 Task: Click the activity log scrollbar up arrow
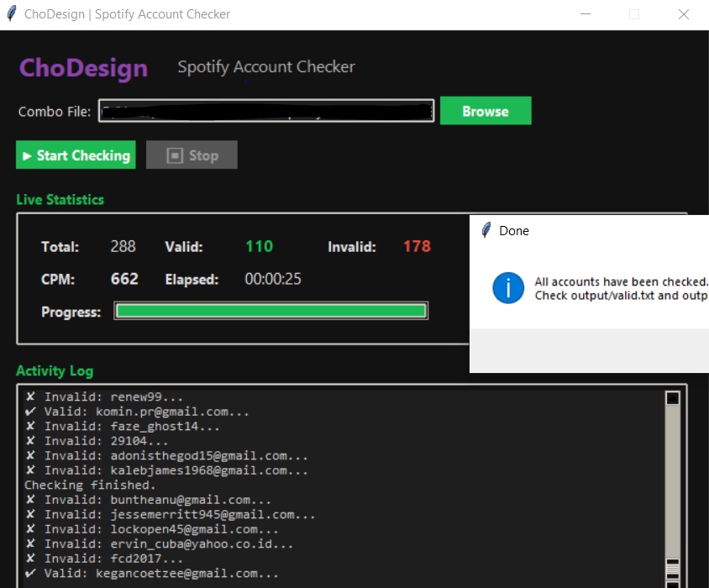click(x=673, y=398)
